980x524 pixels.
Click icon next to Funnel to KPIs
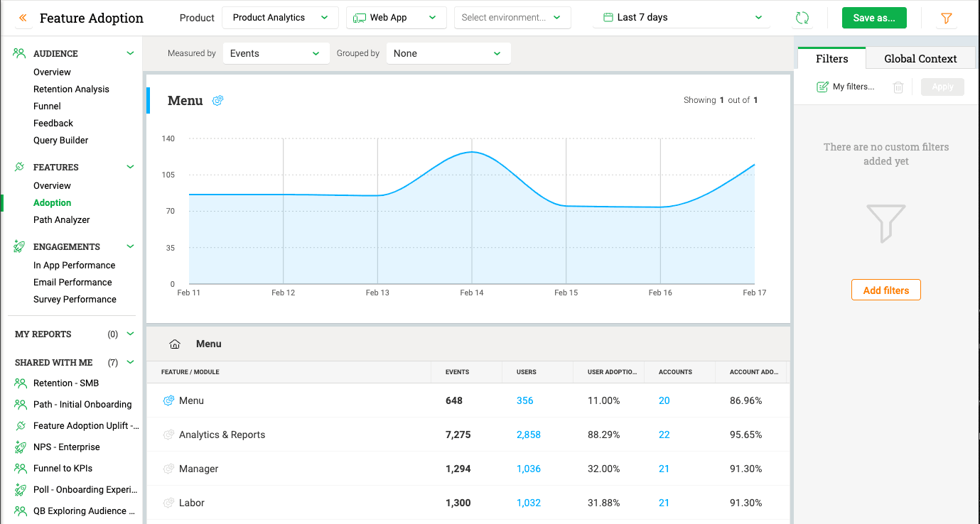(x=20, y=469)
